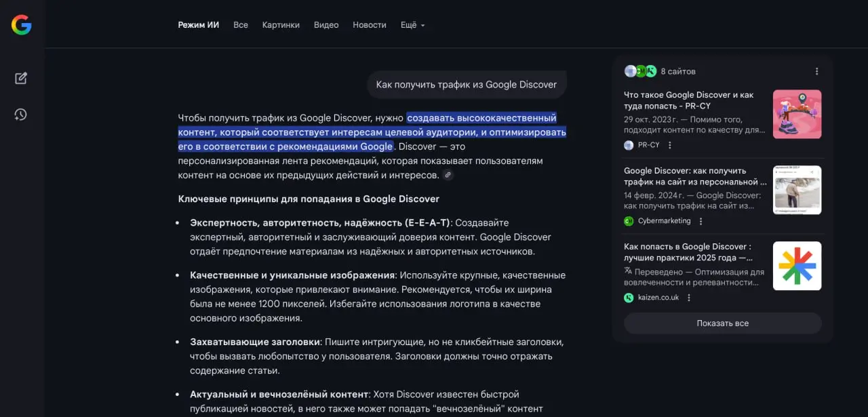868x417 pixels.
Task: Open 'Что такое Google Discover' PR-CY article
Action: point(689,100)
